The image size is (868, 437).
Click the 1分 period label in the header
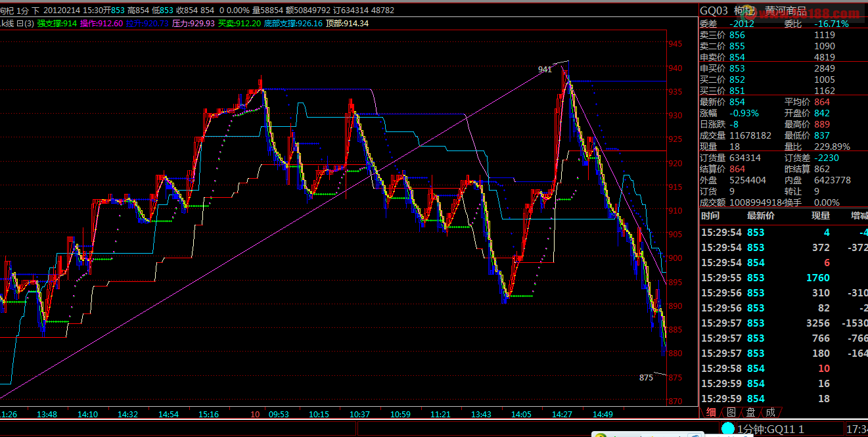(x=23, y=11)
